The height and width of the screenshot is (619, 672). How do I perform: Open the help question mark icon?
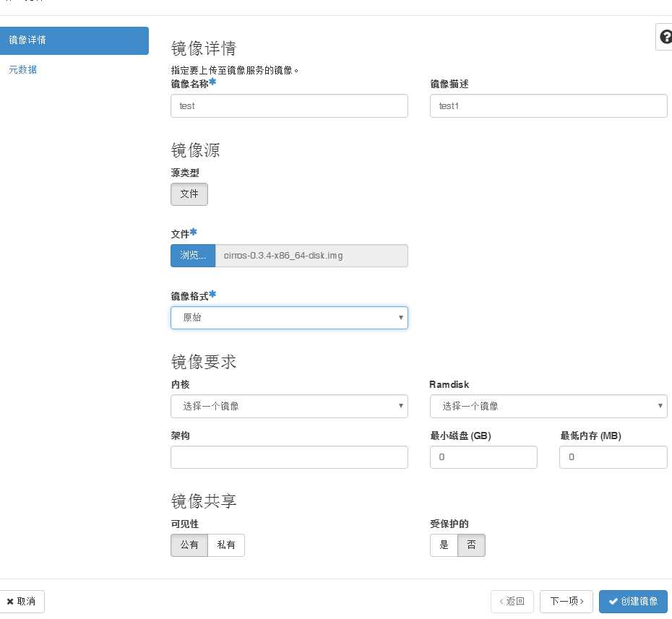tap(665, 37)
